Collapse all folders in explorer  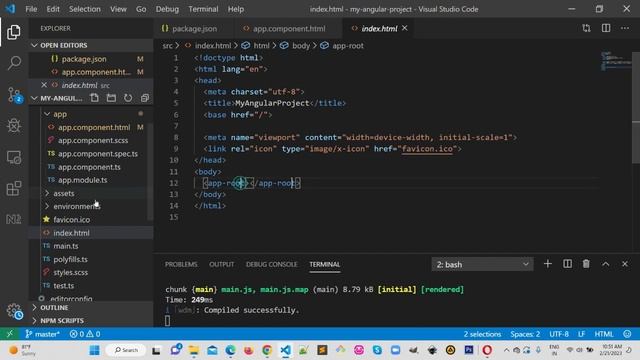(x=144, y=98)
